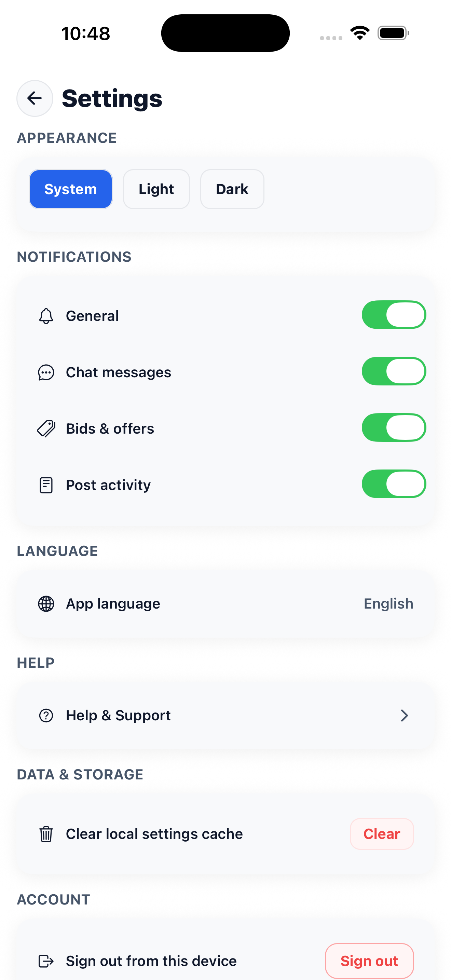Switch off Post activity notifications
Image resolution: width=451 pixels, height=980 pixels.
coord(394,484)
